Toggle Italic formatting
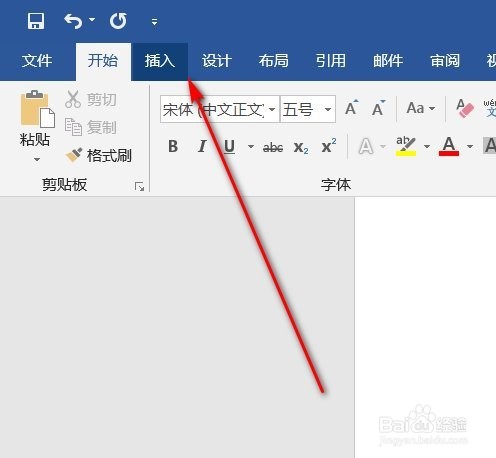 (202, 146)
